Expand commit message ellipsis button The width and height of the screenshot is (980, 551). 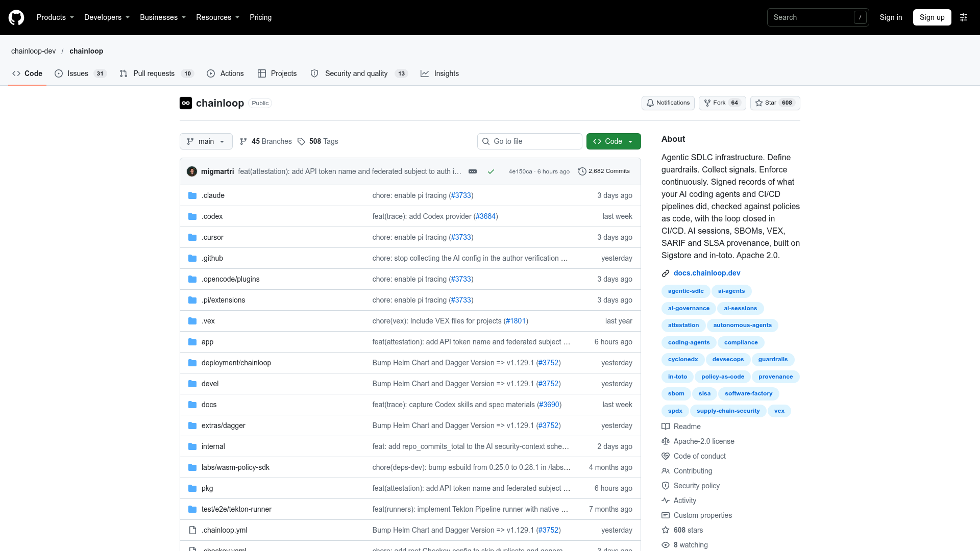473,171
